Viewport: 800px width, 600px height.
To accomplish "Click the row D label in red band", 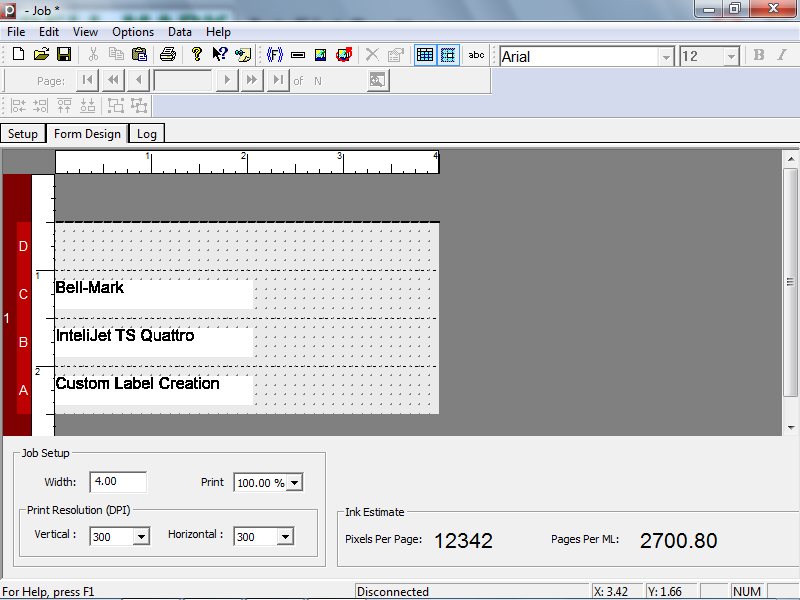I will pyautogui.click(x=23, y=246).
